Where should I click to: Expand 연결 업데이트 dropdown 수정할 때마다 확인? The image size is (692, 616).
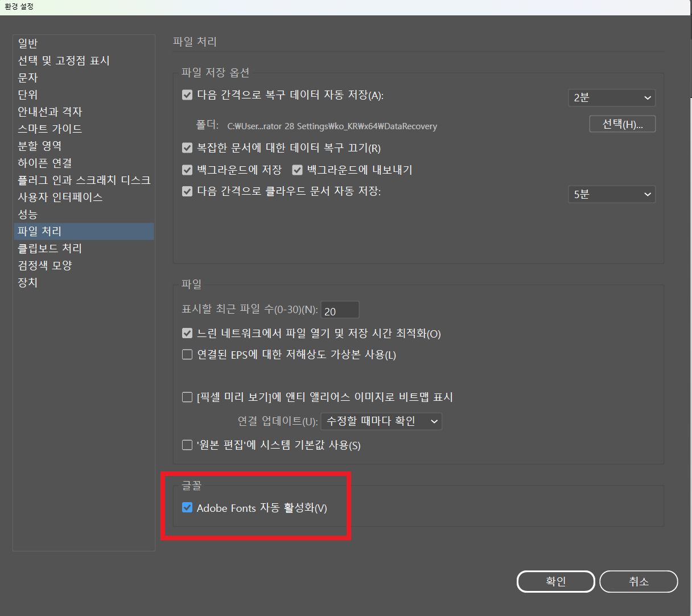point(381,421)
